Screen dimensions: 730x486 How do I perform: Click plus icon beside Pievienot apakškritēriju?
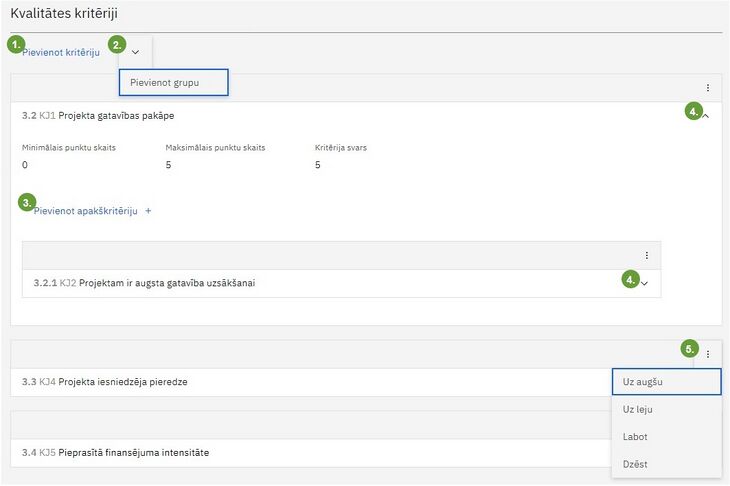[x=148, y=211]
